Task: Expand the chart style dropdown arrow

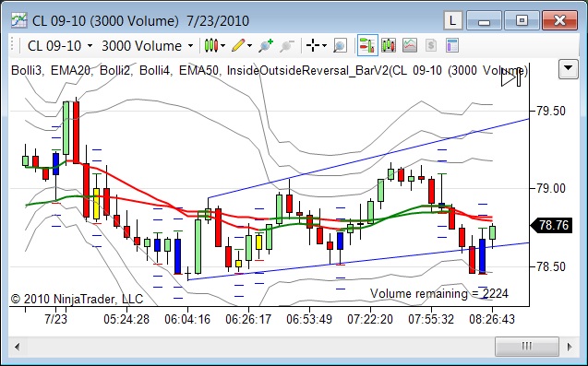Action: [x=222, y=46]
